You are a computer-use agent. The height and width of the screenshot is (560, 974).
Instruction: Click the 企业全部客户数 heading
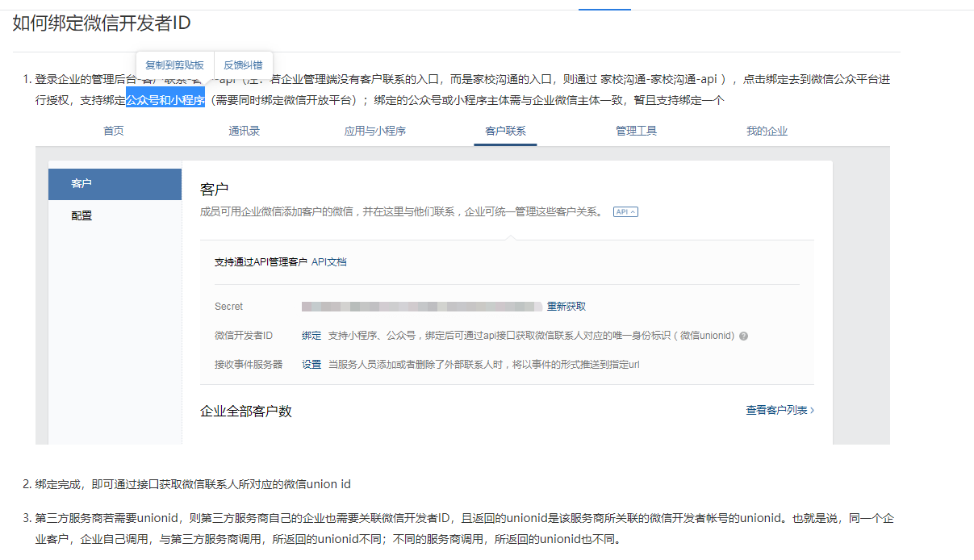coord(246,411)
